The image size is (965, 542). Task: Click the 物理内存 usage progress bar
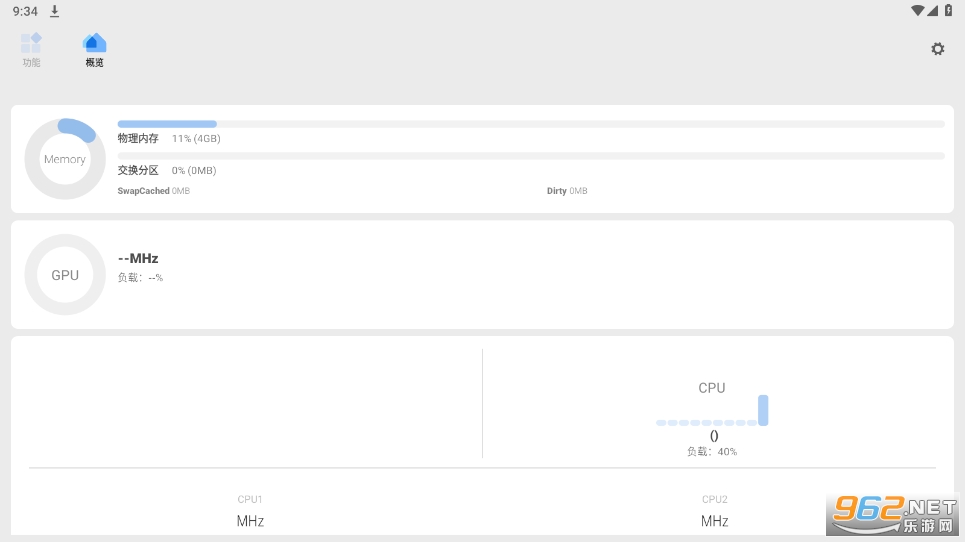point(530,124)
